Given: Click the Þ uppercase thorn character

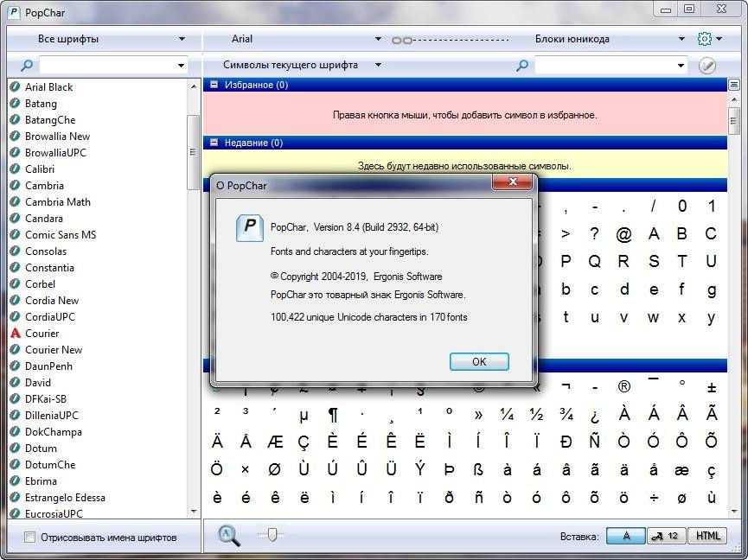Looking at the screenshot, I should point(449,470).
